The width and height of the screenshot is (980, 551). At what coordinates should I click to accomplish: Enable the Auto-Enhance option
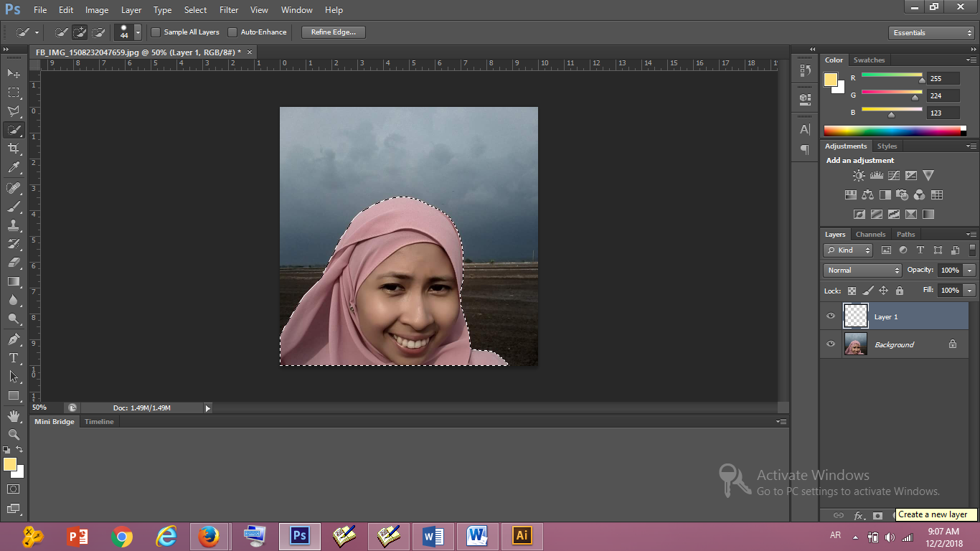coord(232,32)
